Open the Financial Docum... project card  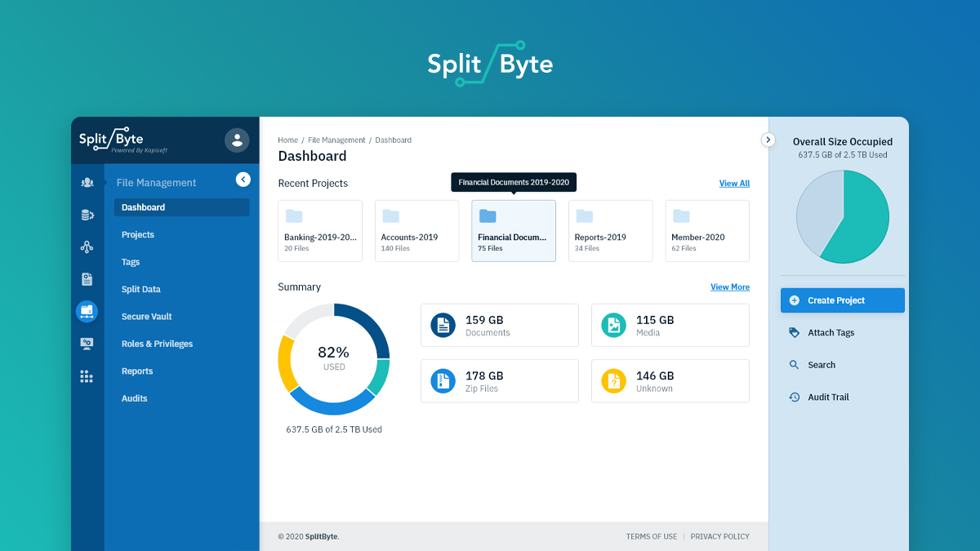(514, 231)
